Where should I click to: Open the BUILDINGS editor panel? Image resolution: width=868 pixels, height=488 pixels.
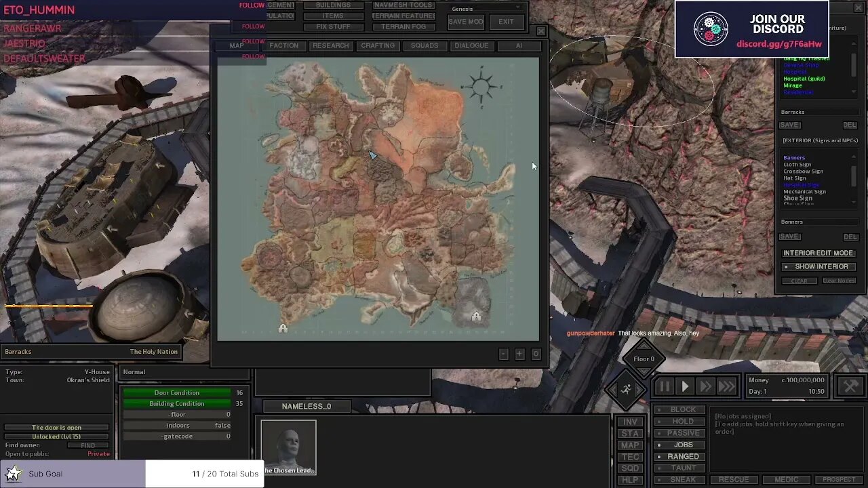pyautogui.click(x=333, y=5)
